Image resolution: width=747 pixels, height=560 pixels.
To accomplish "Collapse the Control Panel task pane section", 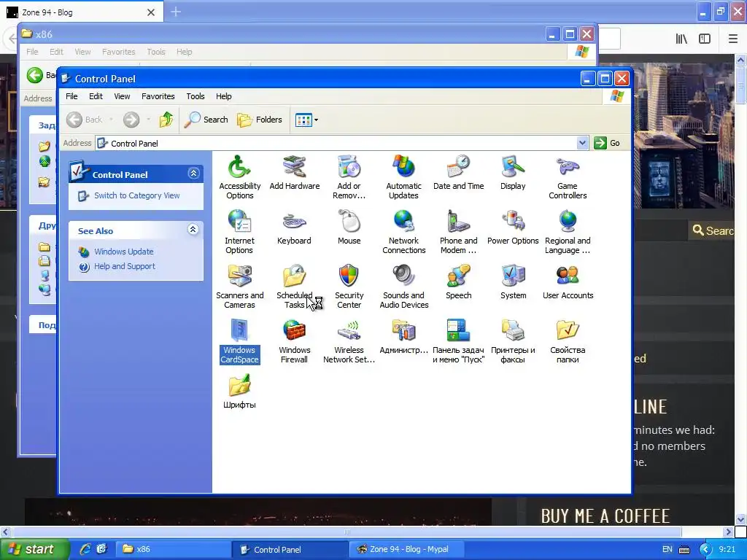I will tap(193, 174).
